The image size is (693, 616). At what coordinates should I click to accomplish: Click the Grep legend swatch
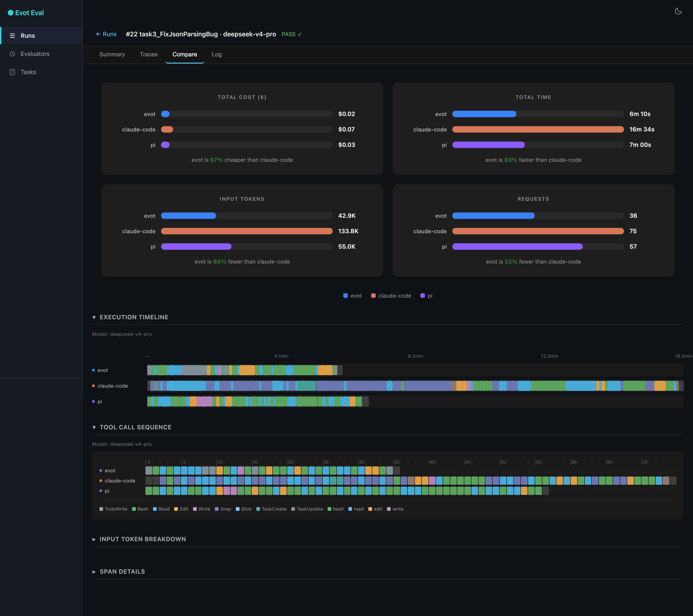tap(217, 509)
